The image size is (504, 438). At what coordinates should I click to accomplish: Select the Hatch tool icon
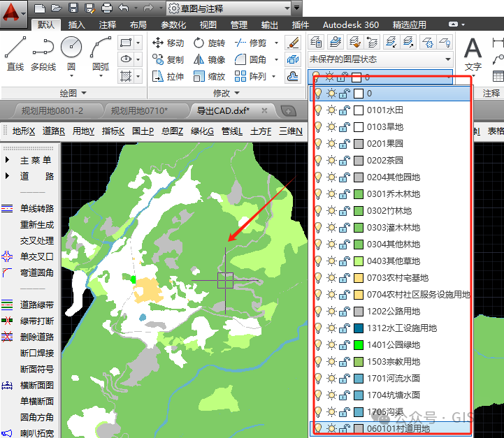coord(126,76)
